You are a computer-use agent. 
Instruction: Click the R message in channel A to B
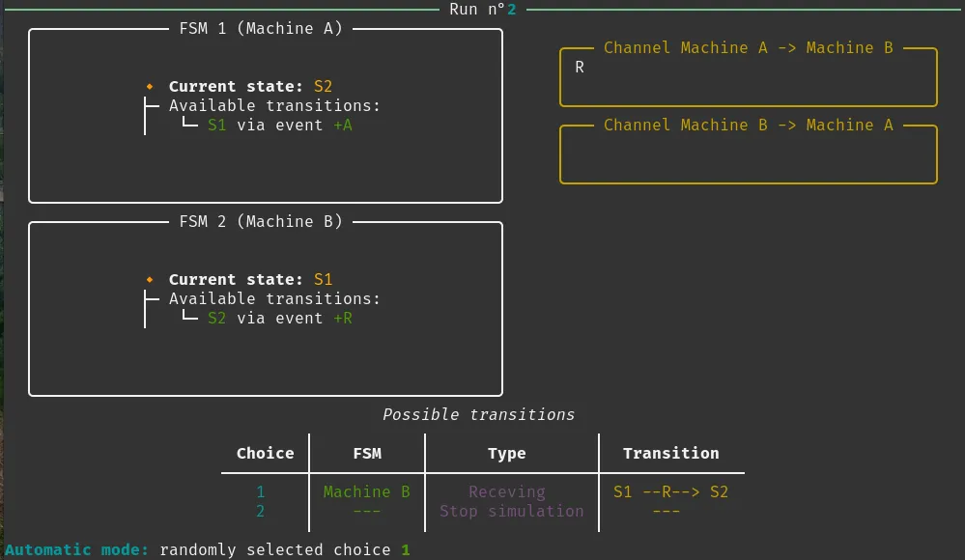[580, 68]
